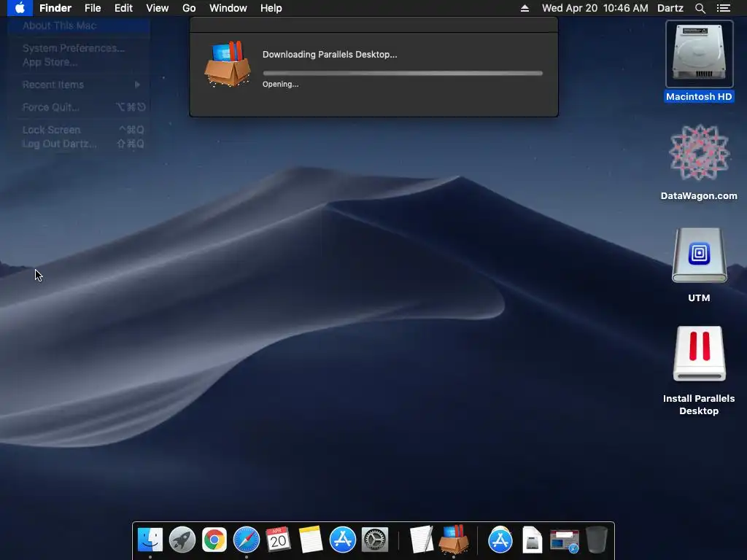Open Spotlight search magnifier icon
747x560 pixels.
[x=700, y=8]
